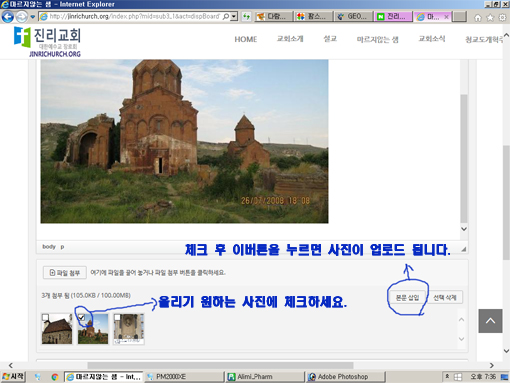Viewport: 510px width, 383px height.
Task: Click the browser Back arrow button
Action: click(8, 16)
